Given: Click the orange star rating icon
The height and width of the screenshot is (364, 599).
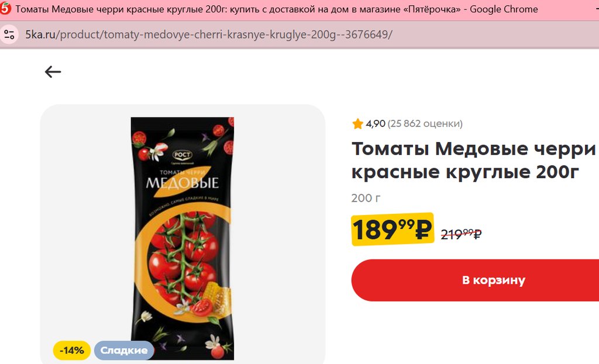Looking at the screenshot, I should point(357,124).
